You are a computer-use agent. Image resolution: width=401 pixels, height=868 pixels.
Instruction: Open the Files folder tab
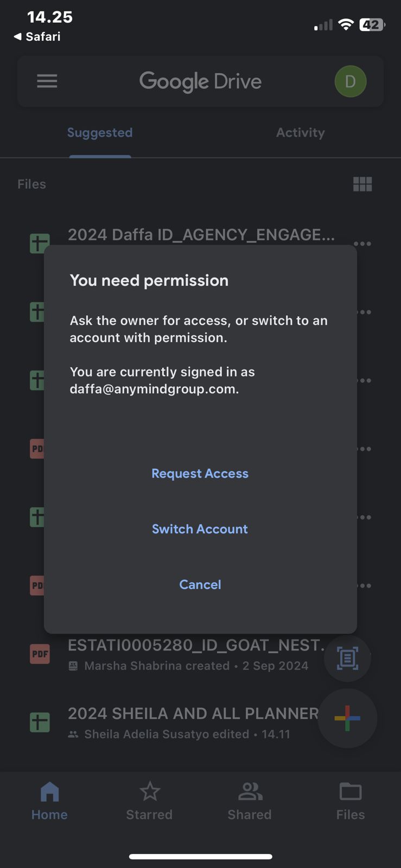[x=350, y=801]
